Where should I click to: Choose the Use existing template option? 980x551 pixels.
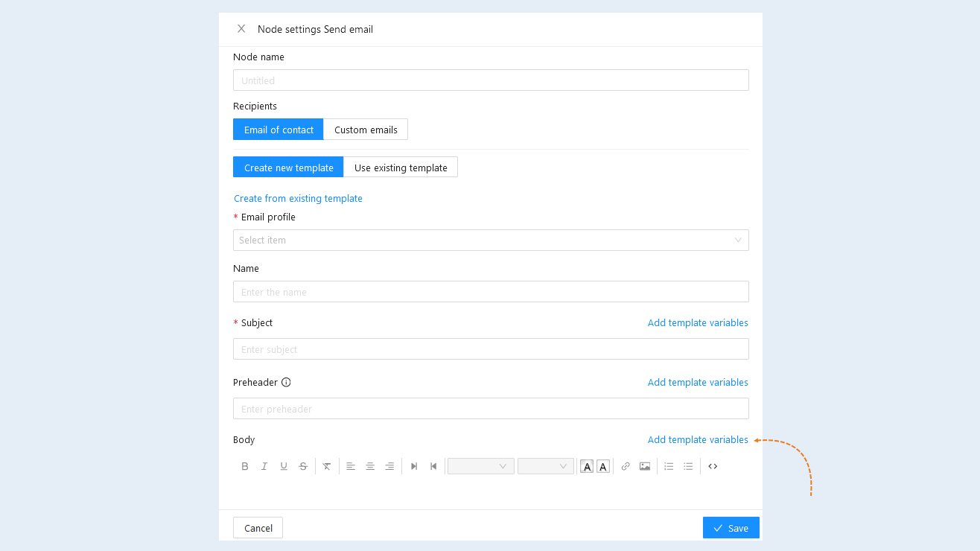pos(401,168)
